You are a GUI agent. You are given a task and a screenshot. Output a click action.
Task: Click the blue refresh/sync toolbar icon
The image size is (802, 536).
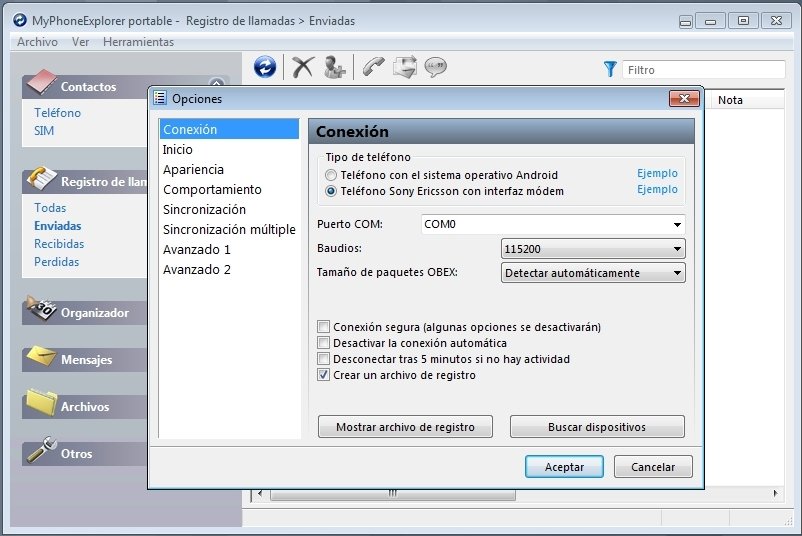tap(265, 67)
